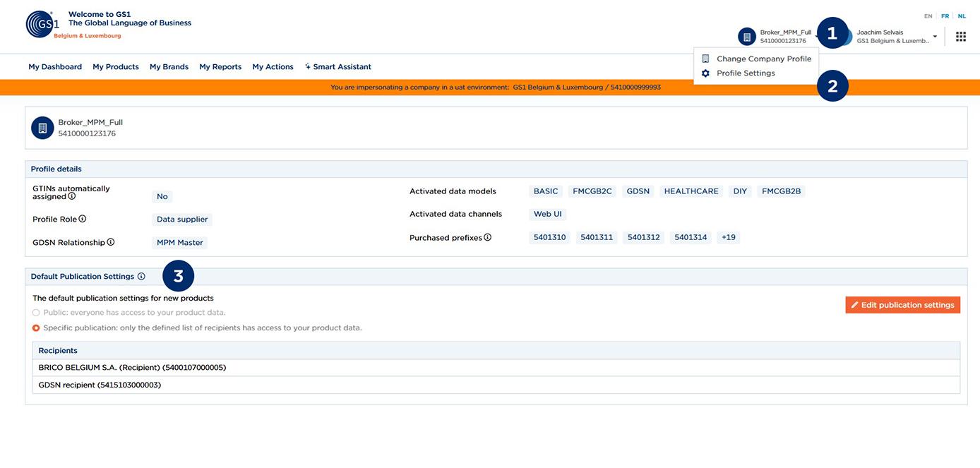This screenshot has height=468, width=980.
Task: Click the Web UI data channel tag
Action: (x=548, y=214)
